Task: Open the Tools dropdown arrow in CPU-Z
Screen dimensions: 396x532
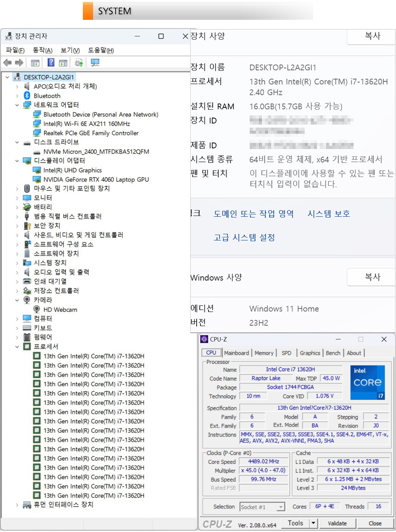Action: pos(313,523)
